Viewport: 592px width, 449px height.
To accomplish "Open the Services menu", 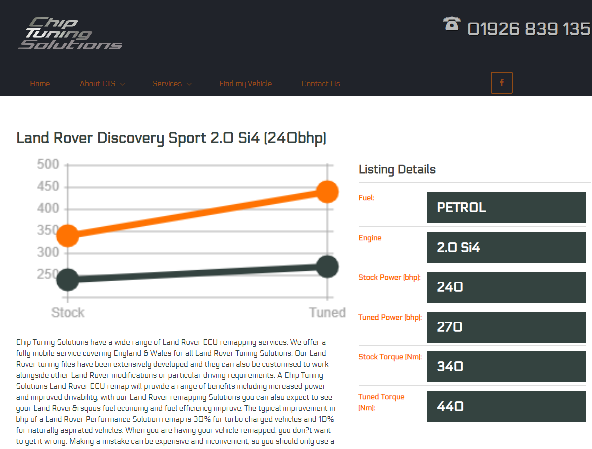I will 167,83.
